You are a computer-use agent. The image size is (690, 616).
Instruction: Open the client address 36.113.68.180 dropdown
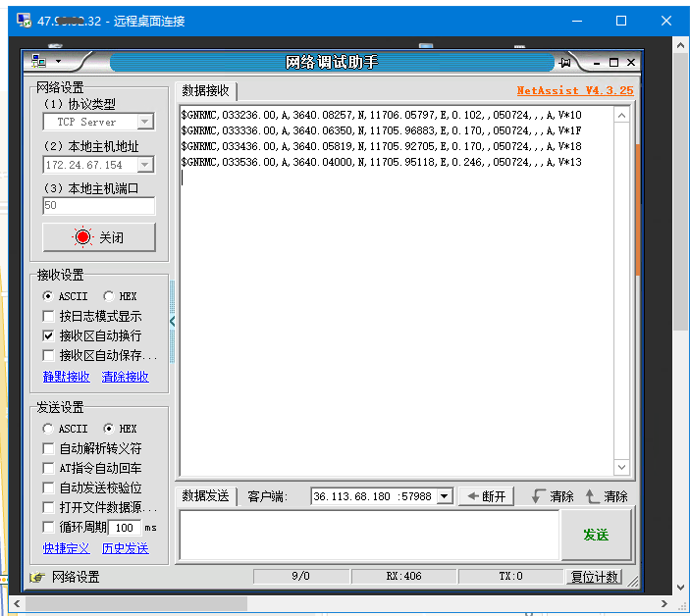click(x=444, y=496)
